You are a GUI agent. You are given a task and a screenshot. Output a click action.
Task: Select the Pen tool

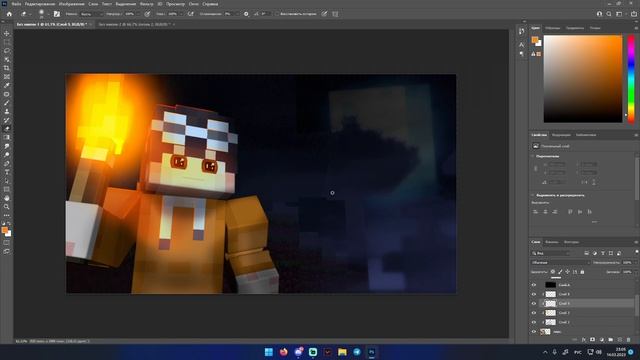[7, 163]
